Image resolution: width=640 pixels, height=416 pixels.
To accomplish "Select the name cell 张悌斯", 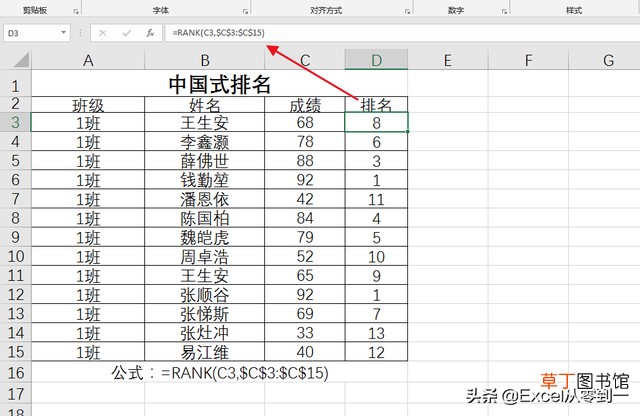I will pyautogui.click(x=204, y=314).
